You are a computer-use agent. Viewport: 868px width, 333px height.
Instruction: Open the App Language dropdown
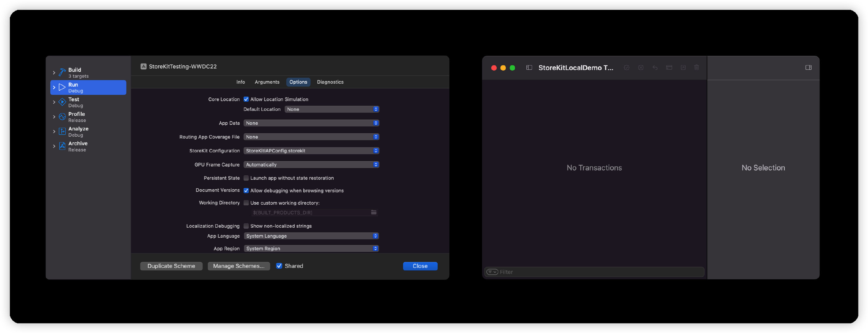pyautogui.click(x=311, y=236)
